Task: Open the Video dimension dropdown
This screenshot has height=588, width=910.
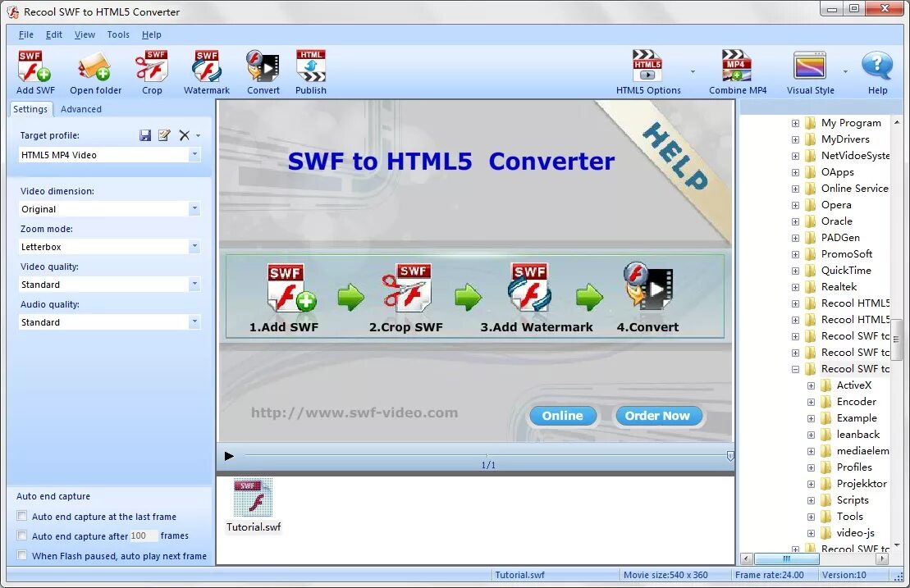Action: (194, 209)
